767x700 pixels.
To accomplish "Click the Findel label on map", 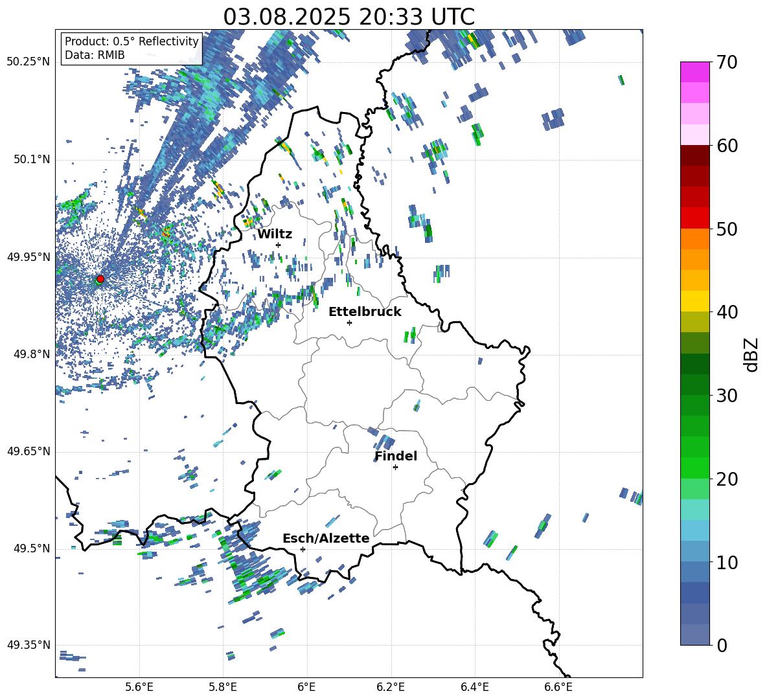I will [396, 456].
